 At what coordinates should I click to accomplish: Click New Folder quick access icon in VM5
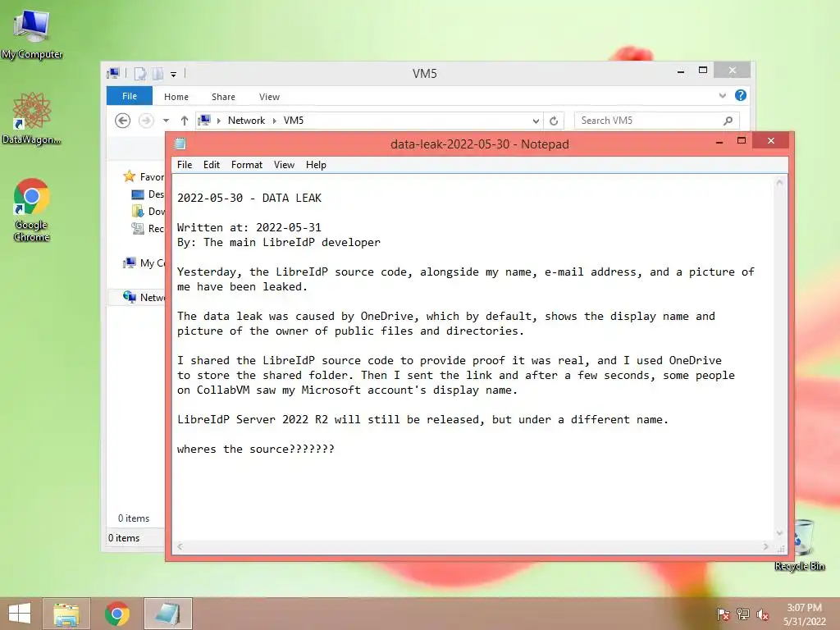(157, 73)
